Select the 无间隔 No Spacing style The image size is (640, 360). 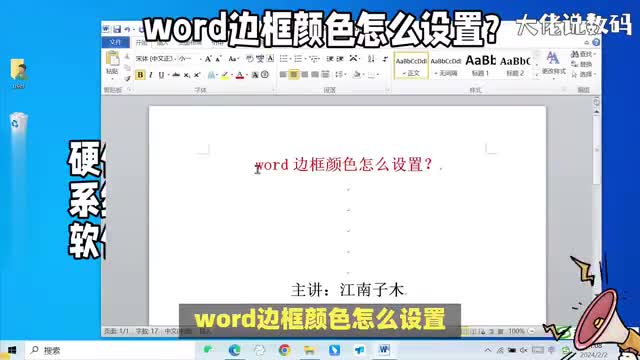[446, 66]
